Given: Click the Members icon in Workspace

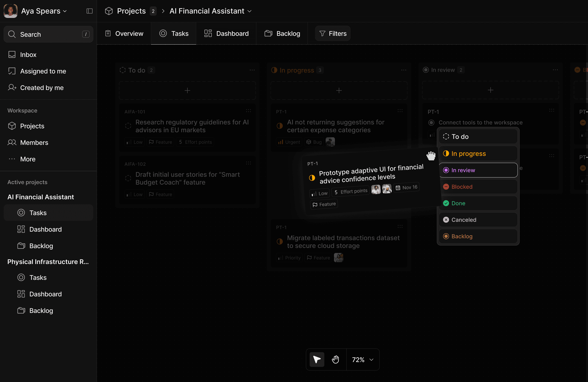Looking at the screenshot, I should (12, 143).
